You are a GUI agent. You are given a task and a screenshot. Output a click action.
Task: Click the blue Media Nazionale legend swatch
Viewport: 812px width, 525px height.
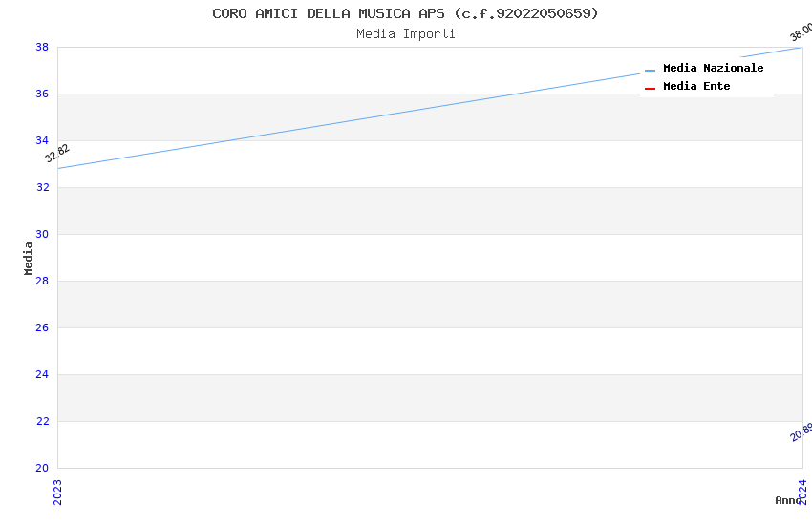pyautogui.click(x=651, y=70)
